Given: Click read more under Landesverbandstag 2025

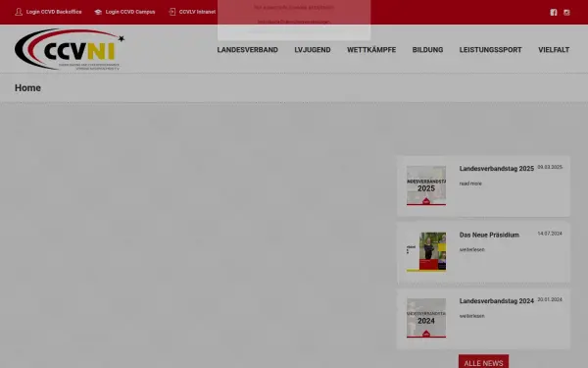Looking at the screenshot, I should coord(470,184).
